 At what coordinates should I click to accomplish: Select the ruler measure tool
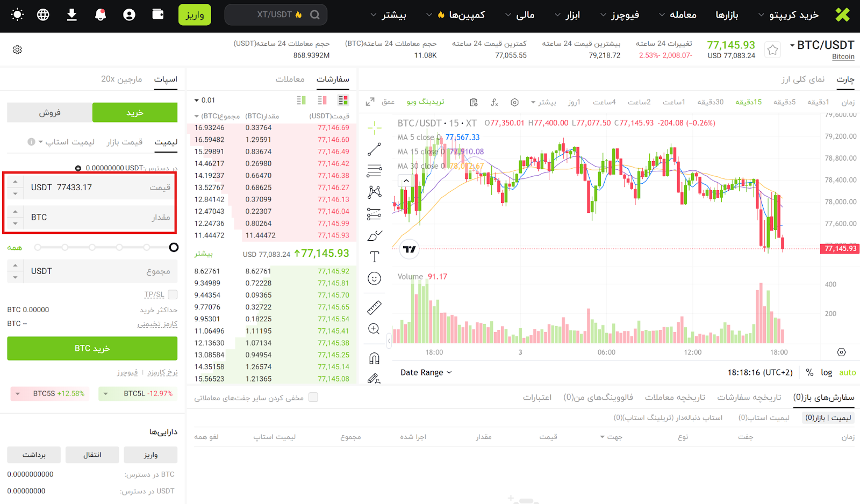click(x=374, y=307)
